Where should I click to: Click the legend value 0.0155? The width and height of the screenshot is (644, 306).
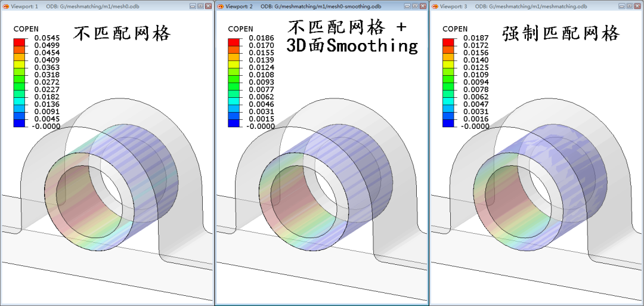pos(261,52)
